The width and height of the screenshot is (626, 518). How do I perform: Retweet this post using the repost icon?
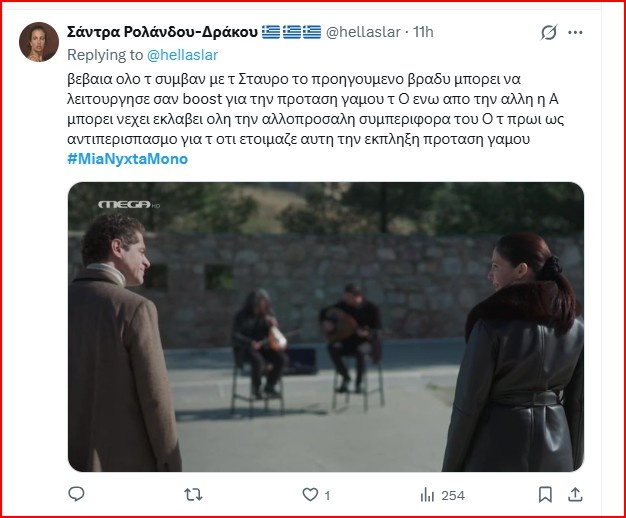193,495
